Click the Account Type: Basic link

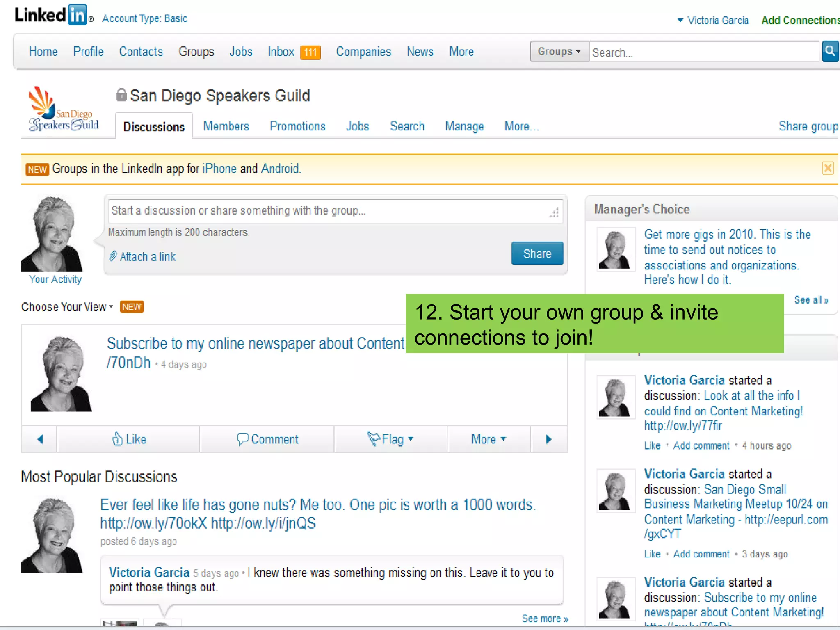pos(145,19)
